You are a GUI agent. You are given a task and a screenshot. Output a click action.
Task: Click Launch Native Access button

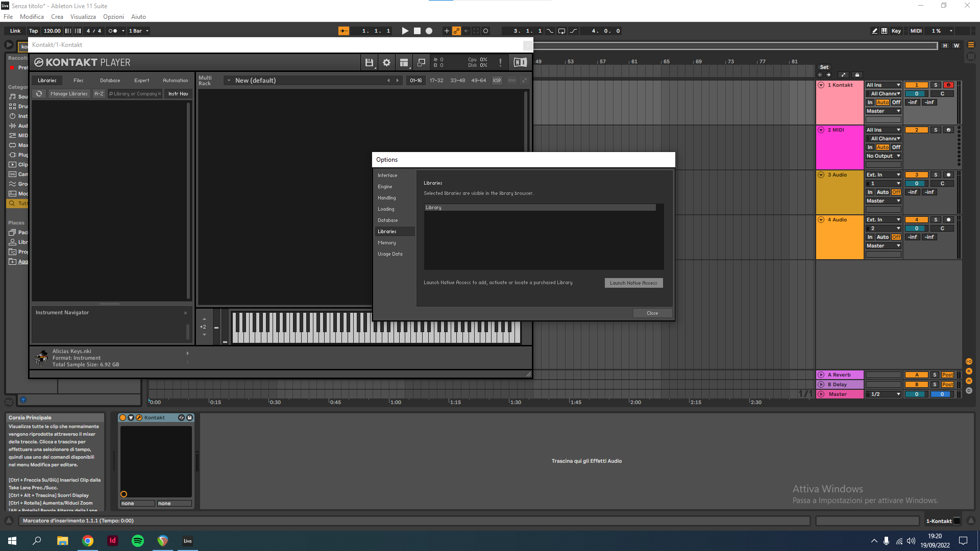coord(633,283)
